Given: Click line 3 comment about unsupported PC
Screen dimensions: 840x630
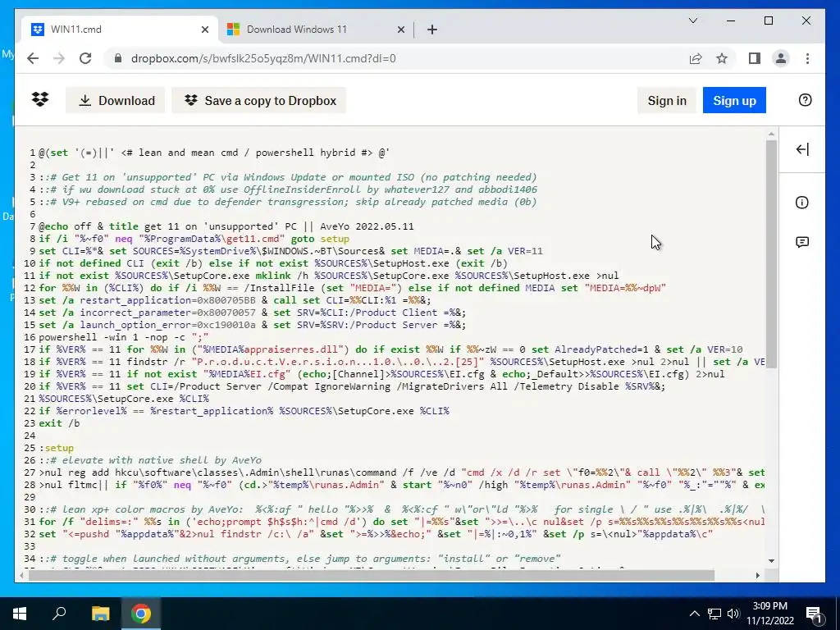Looking at the screenshot, I should (288, 177).
